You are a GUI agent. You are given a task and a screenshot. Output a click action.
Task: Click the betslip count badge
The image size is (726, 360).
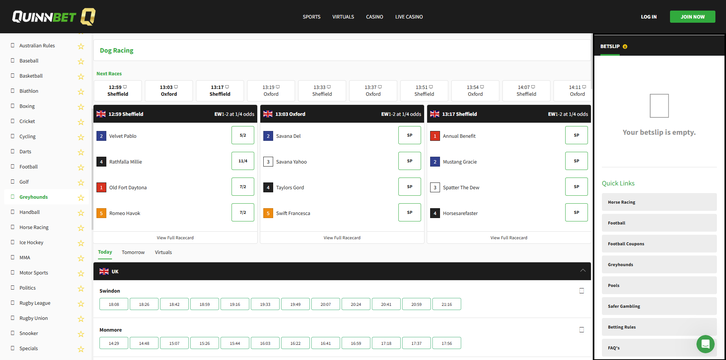pyautogui.click(x=625, y=46)
